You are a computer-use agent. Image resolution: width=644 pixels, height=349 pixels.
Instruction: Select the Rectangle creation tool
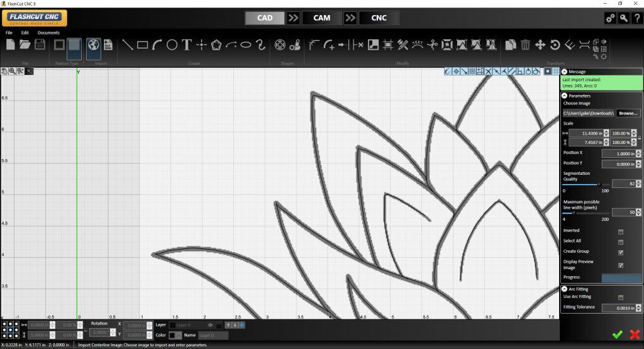(x=143, y=45)
